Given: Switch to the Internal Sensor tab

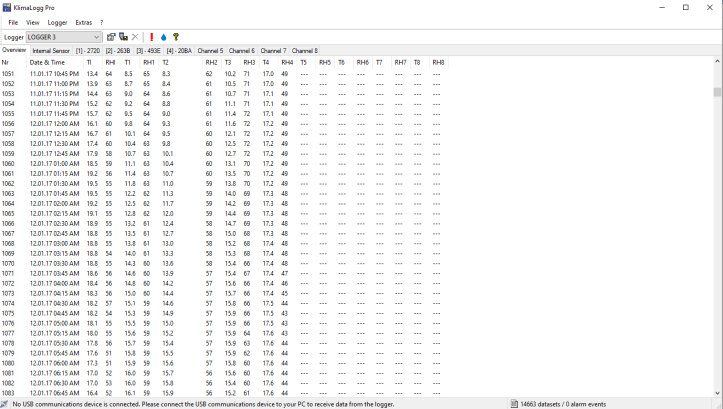Looking at the screenshot, I should pos(51,50).
